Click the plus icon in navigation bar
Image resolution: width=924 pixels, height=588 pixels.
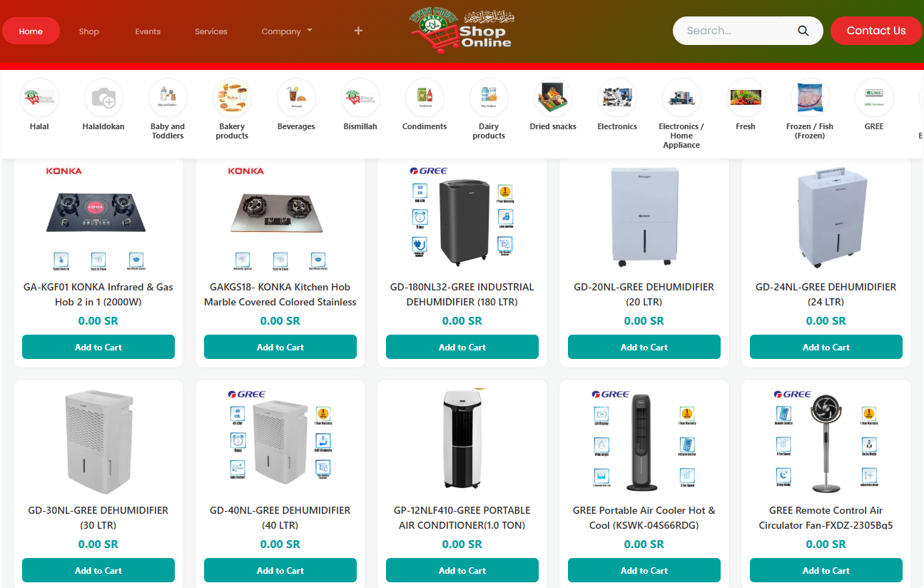[x=358, y=31]
